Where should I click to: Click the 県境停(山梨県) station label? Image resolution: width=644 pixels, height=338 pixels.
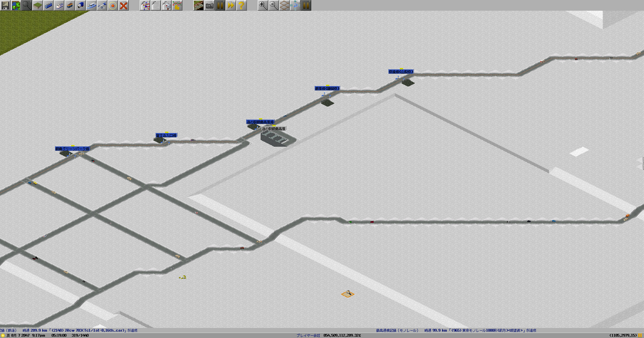tap(401, 72)
